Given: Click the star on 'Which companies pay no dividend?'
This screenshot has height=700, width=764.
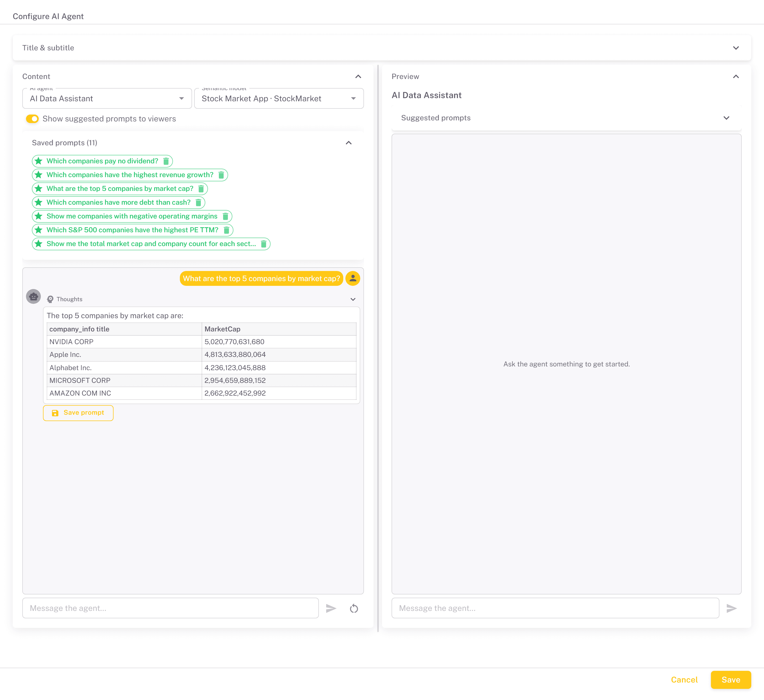Looking at the screenshot, I should pos(39,161).
